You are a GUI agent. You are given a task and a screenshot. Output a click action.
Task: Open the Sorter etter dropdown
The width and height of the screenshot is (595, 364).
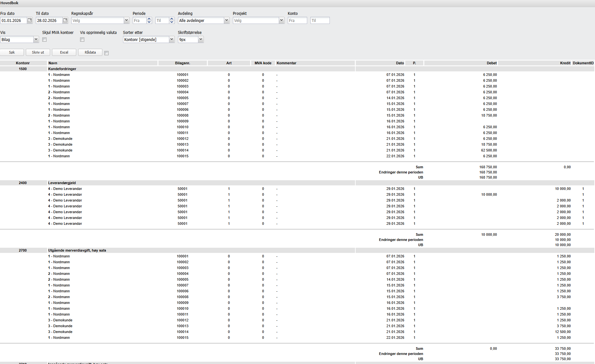(172, 39)
